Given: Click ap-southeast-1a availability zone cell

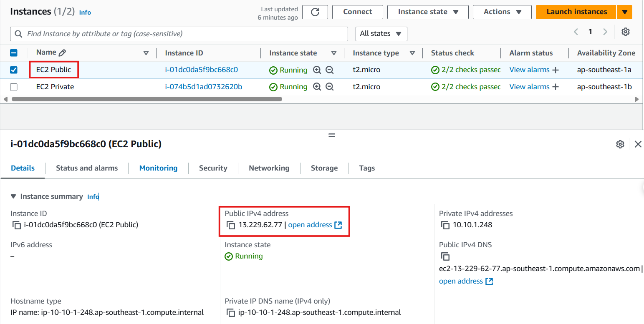Looking at the screenshot, I should pos(604,70).
